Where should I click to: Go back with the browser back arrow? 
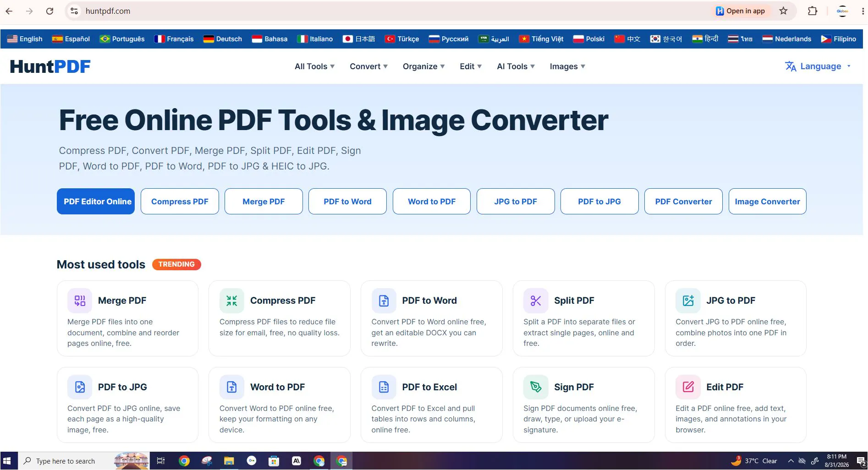click(9, 11)
